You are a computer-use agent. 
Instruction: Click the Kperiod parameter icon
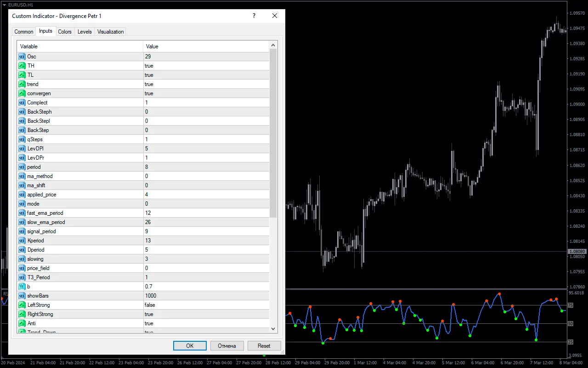point(22,241)
